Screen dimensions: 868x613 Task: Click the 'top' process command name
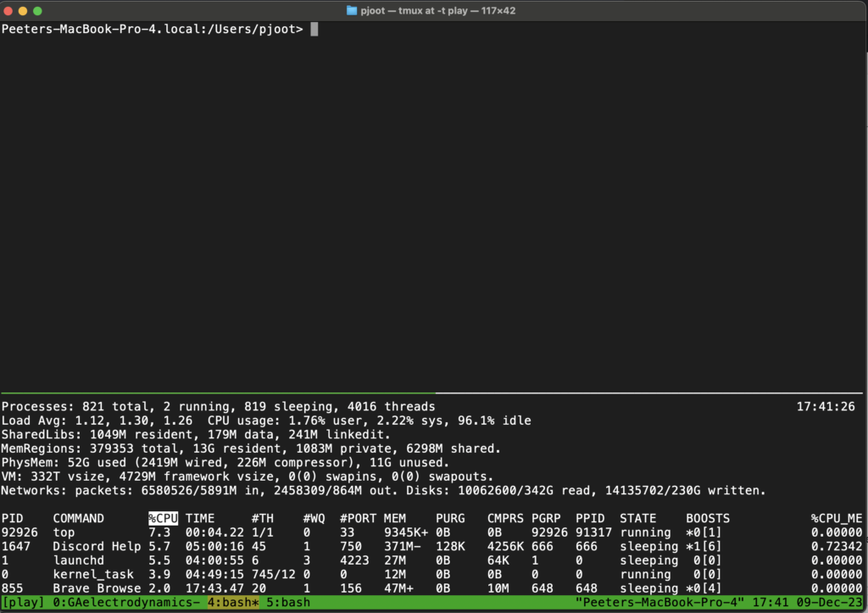[64, 532]
